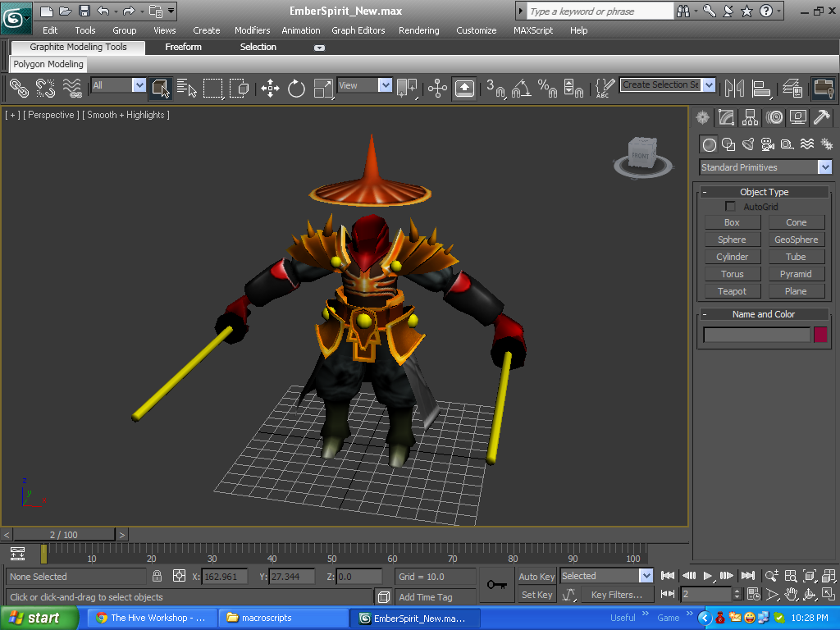Viewport: 840px width, 630px height.
Task: Toggle Percent Snap
Action: [547, 88]
